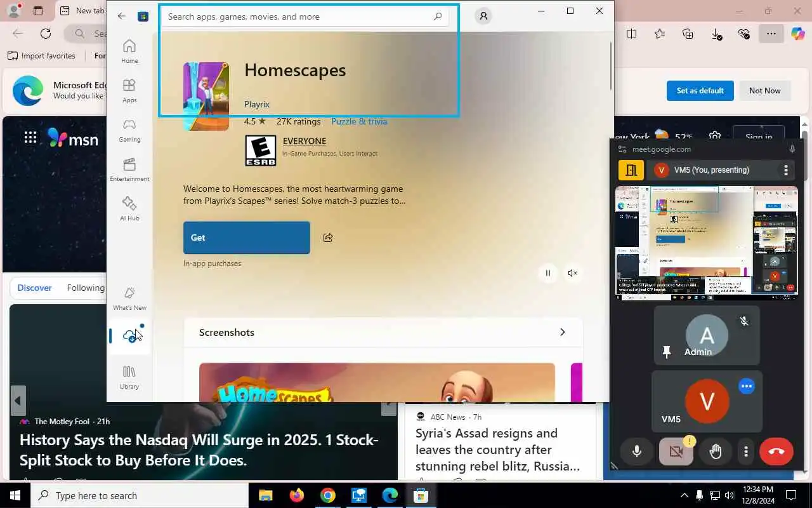This screenshot has height=508, width=812.
Task: Launch Firefox from taskbar
Action: point(296,495)
